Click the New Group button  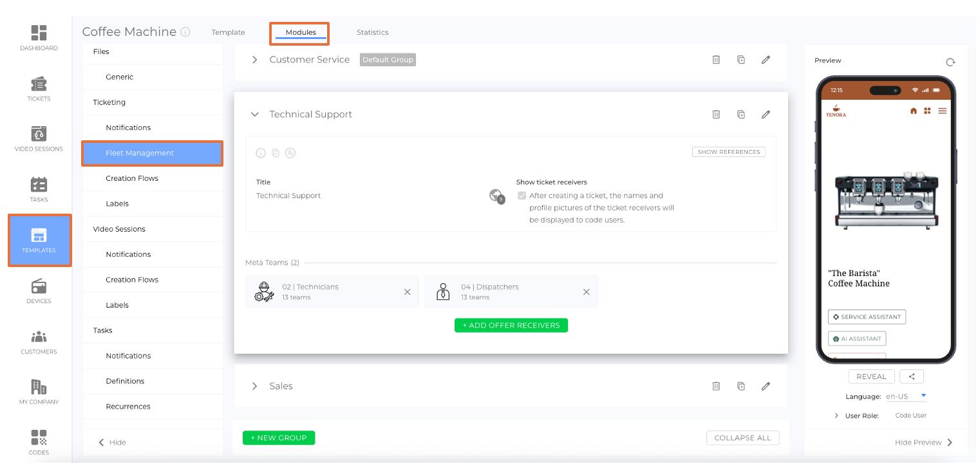(279, 438)
